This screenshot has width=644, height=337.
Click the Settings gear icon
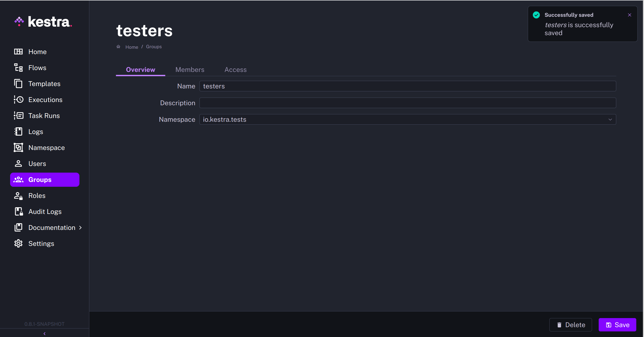(x=18, y=243)
